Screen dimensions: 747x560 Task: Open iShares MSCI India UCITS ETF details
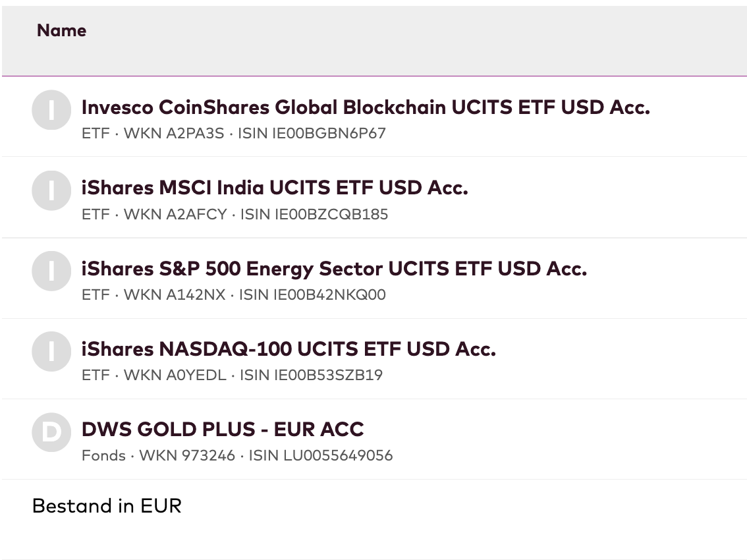[x=275, y=188]
